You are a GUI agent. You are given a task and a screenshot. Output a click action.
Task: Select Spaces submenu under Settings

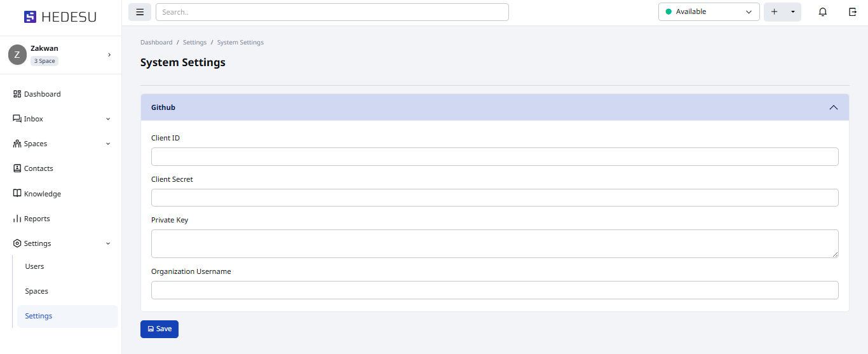point(37,291)
